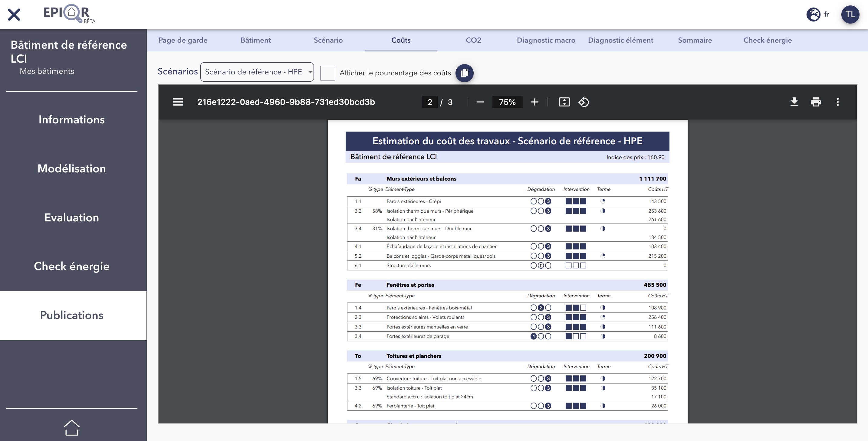Click the Échafaudage de façade row
The image size is (868, 441).
[x=507, y=246]
